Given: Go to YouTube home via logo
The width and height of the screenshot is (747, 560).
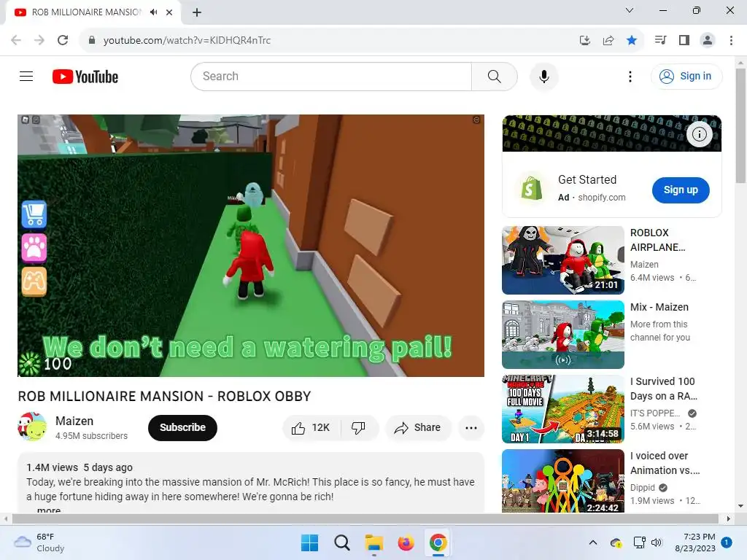Looking at the screenshot, I should [85, 77].
